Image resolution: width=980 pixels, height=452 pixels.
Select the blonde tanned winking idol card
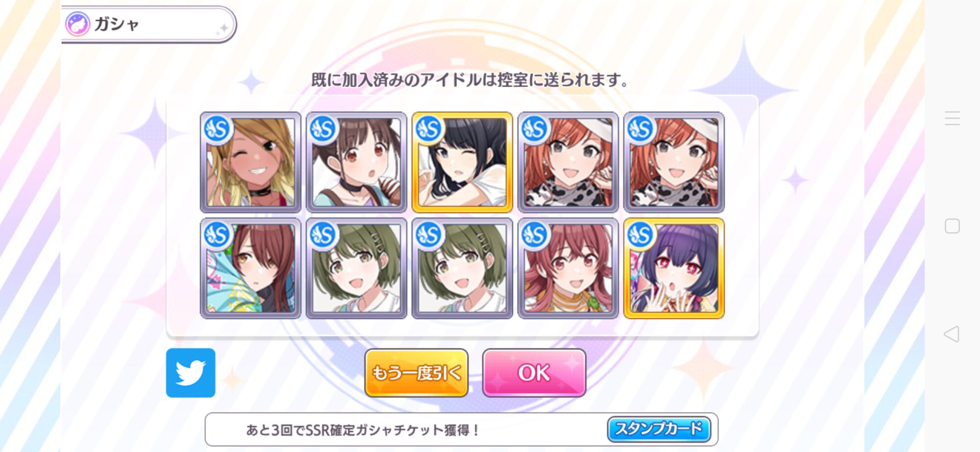pyautogui.click(x=250, y=162)
